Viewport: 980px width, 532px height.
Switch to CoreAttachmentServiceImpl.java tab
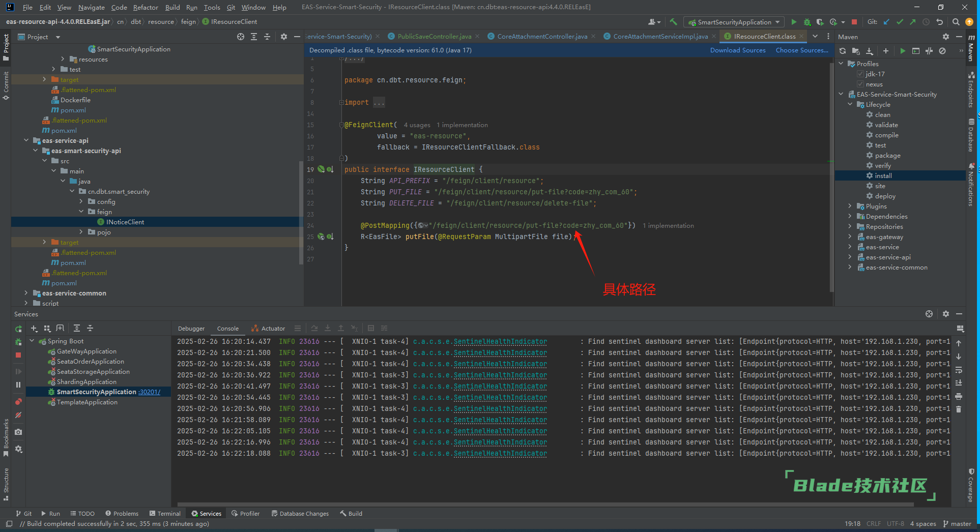click(660, 36)
